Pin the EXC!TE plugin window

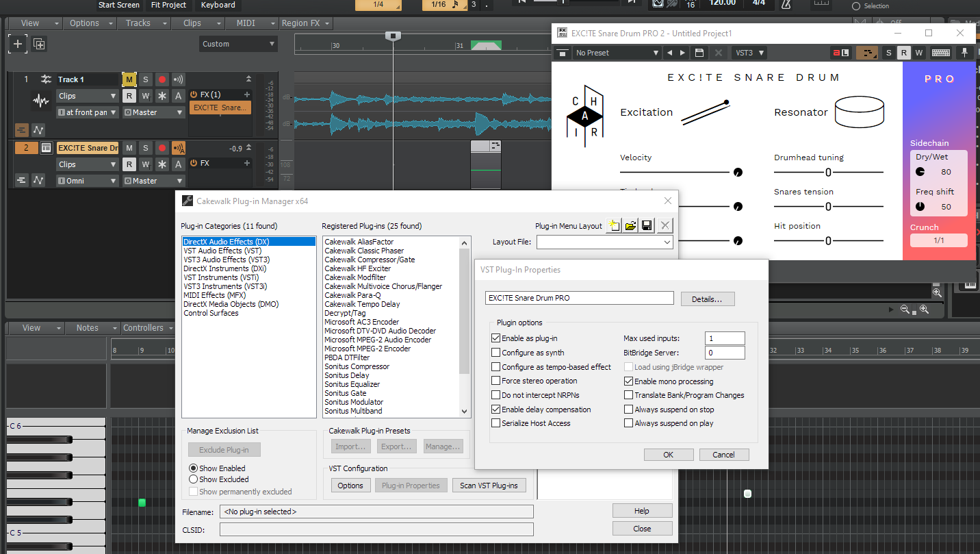click(x=965, y=53)
